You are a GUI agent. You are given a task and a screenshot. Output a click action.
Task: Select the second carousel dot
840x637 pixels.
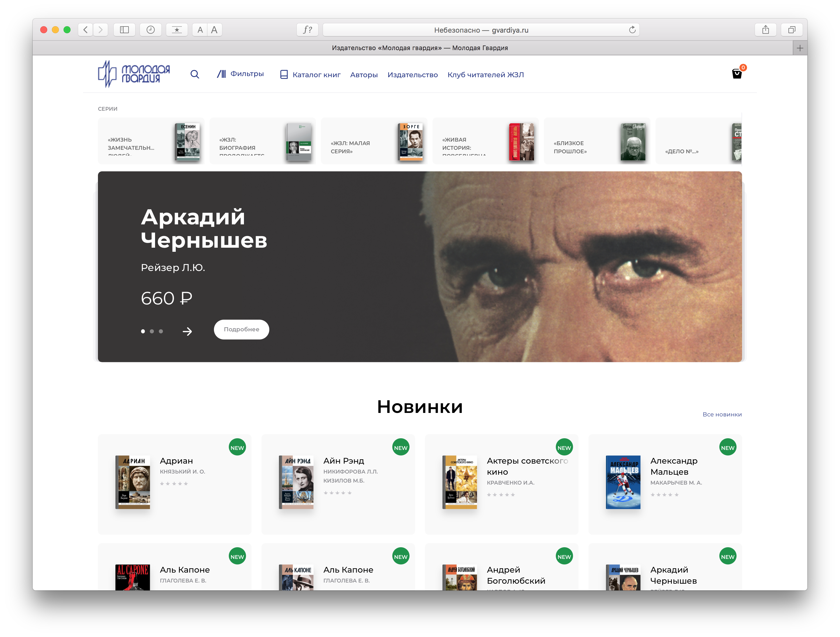click(152, 331)
